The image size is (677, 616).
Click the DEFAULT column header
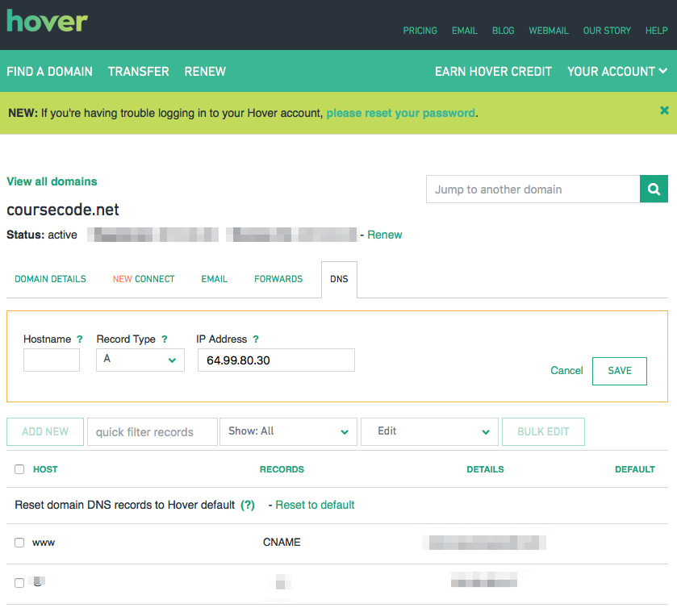(635, 469)
